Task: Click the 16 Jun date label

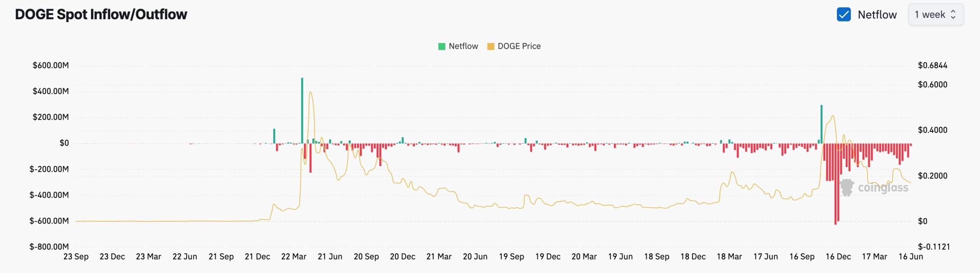Action: coord(911,257)
